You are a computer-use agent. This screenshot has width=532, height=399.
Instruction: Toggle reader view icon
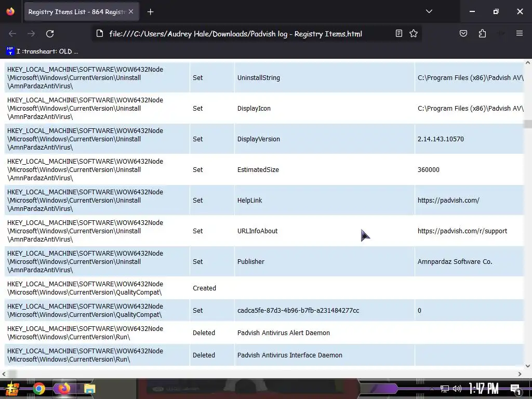coord(399,33)
